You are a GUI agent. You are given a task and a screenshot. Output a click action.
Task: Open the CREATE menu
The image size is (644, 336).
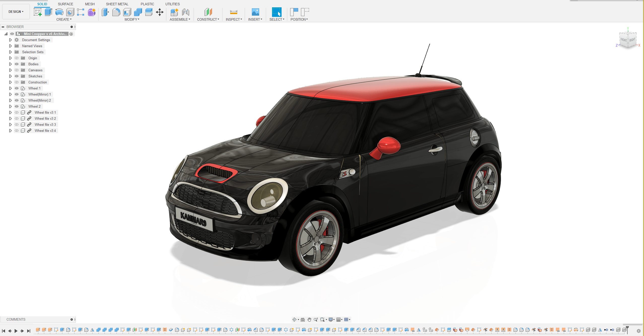pyautogui.click(x=64, y=19)
